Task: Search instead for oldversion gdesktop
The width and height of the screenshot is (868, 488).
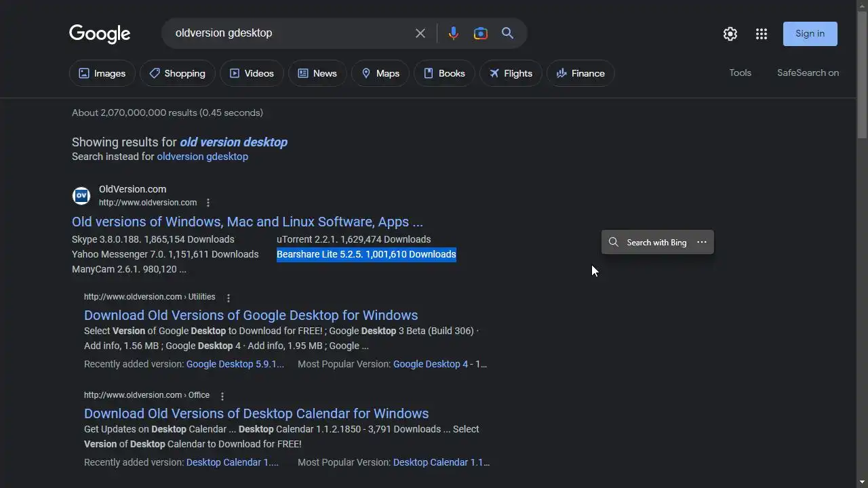Action: click(202, 157)
